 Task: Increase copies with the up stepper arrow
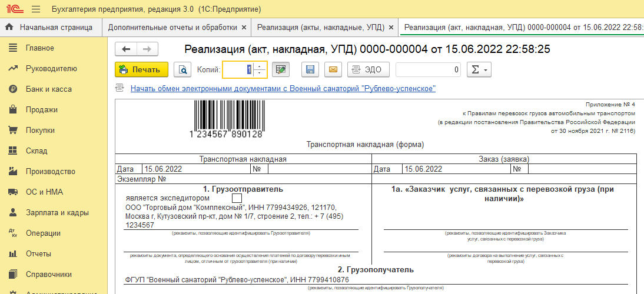(x=259, y=66)
